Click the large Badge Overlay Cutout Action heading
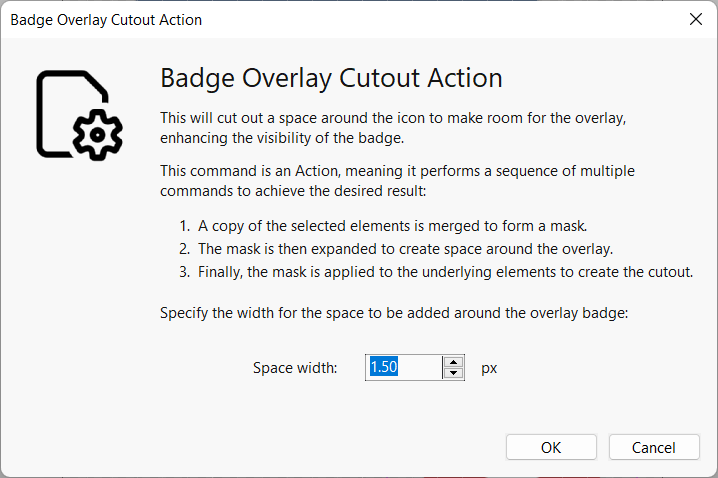 [x=331, y=78]
